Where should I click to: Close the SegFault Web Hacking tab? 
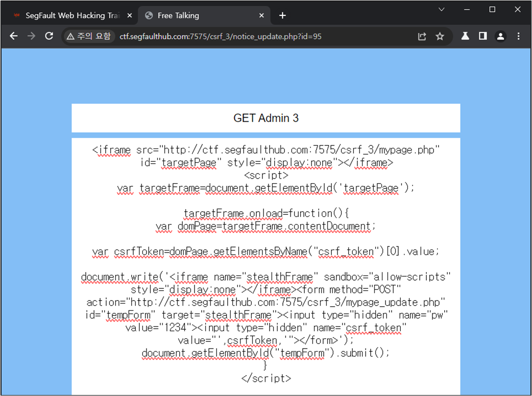[x=129, y=16]
